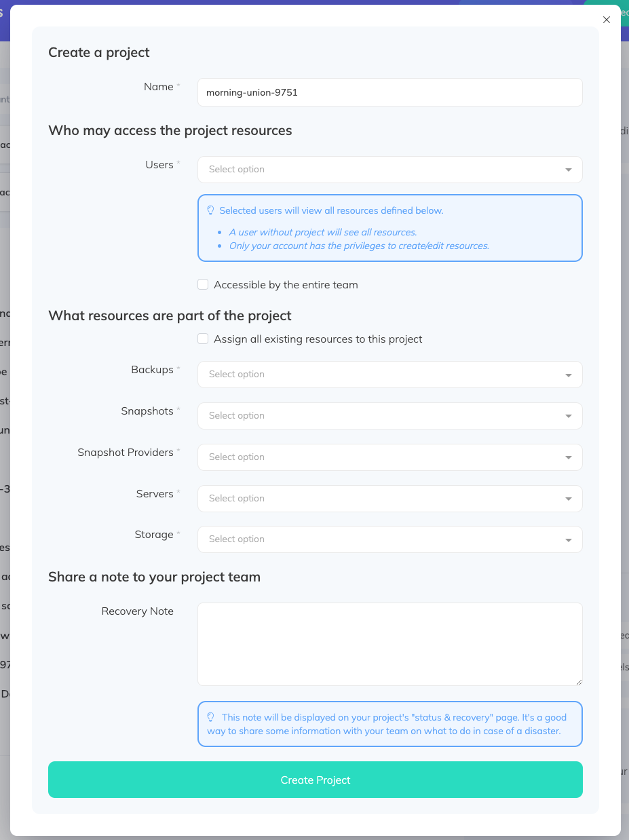Click the lightbulb icon in the Users info box
This screenshot has height=840, width=629.
click(x=210, y=210)
